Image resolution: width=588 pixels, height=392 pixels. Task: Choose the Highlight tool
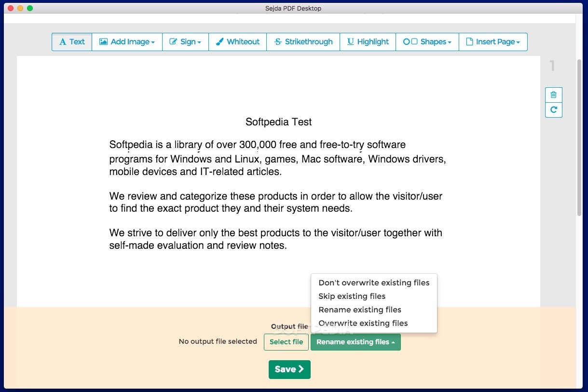[x=368, y=42]
